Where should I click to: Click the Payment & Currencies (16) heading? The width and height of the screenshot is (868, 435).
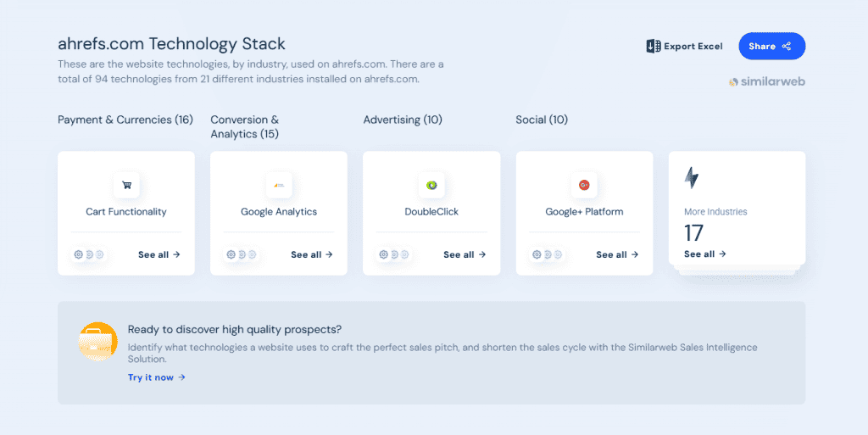[125, 120]
